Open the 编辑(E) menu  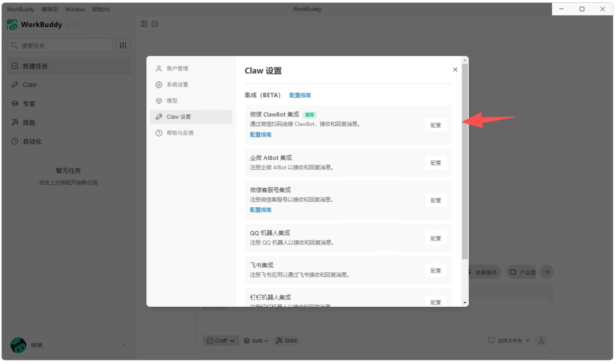[50, 9]
